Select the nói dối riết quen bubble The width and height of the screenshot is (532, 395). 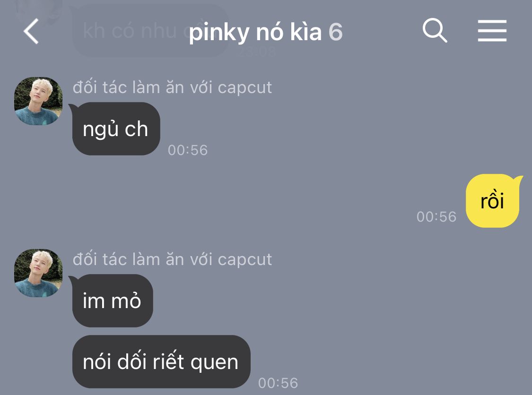pos(161,362)
